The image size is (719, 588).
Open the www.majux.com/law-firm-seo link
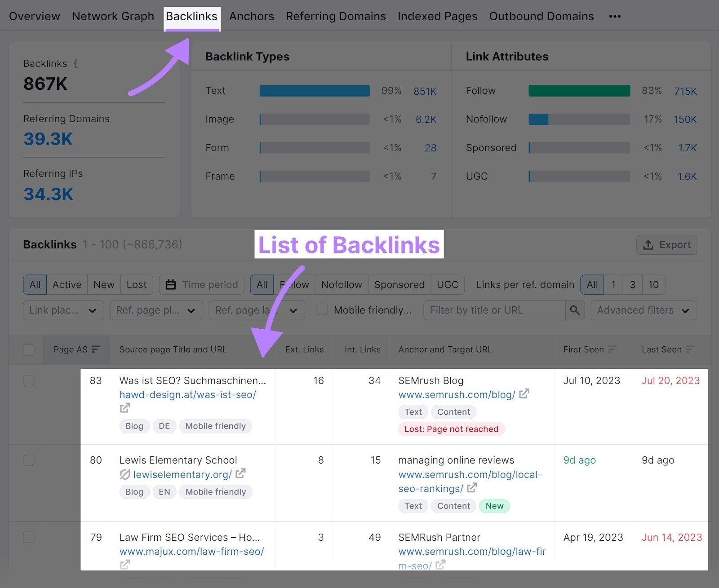coord(191,551)
